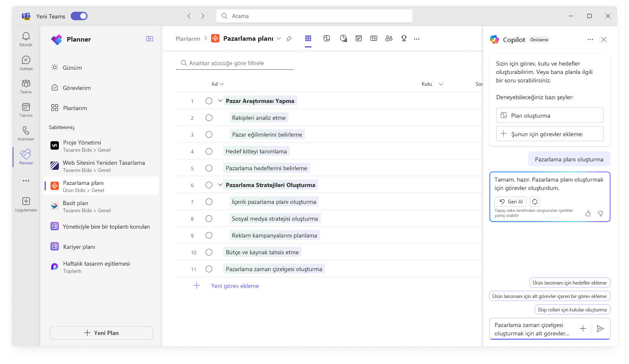Mark Pazar eğilimlerini belirleme as complete
The width and height of the screenshot is (629, 364).
(209, 135)
